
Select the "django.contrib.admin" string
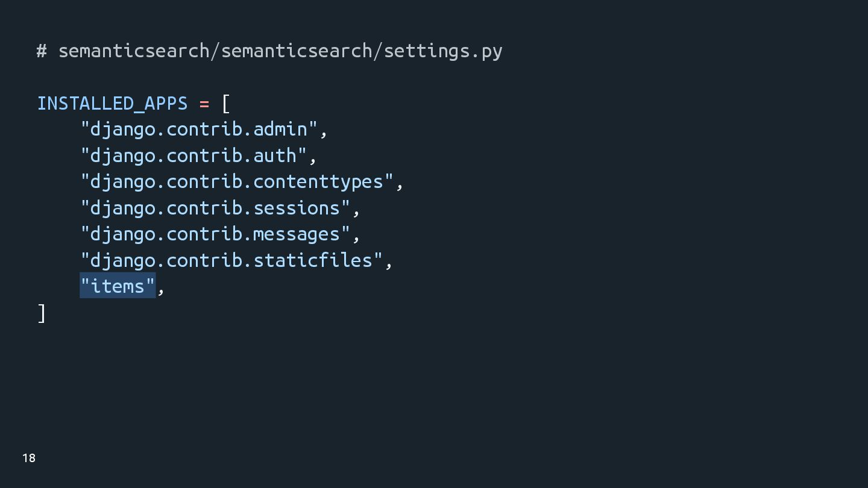(x=199, y=130)
